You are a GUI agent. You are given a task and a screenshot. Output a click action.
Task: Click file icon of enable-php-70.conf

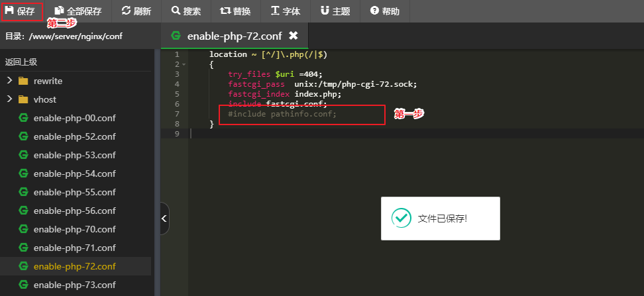(x=23, y=228)
